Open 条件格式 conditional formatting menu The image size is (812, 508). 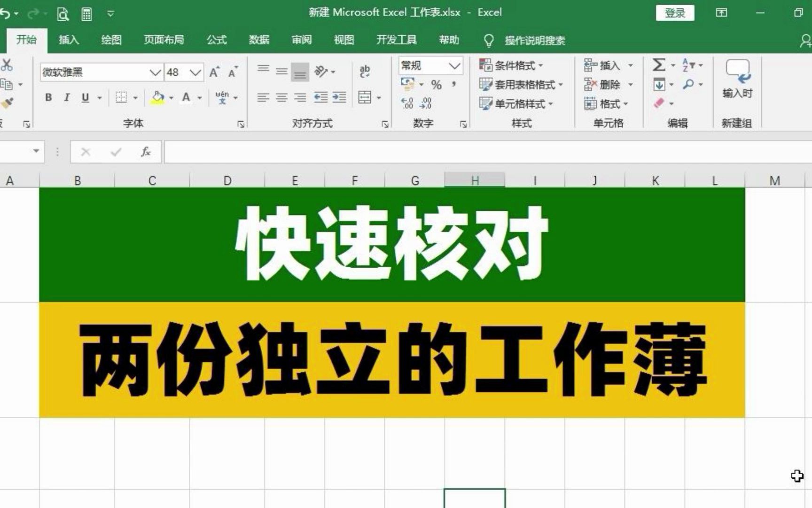(511, 65)
